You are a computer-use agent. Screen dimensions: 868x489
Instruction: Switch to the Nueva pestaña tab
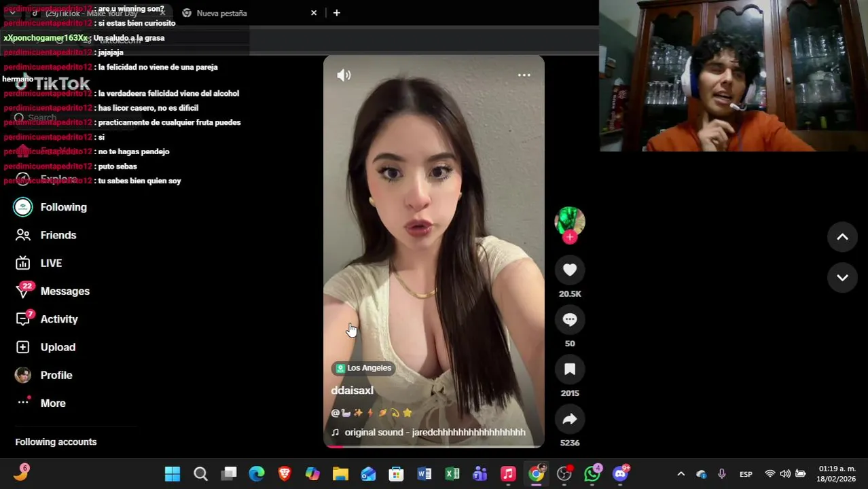(221, 13)
